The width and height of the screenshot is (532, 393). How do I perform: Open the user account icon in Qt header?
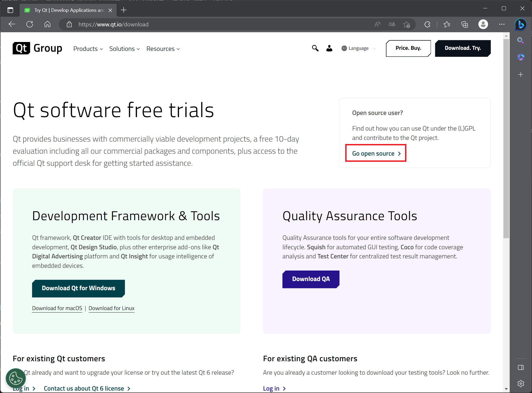click(329, 48)
